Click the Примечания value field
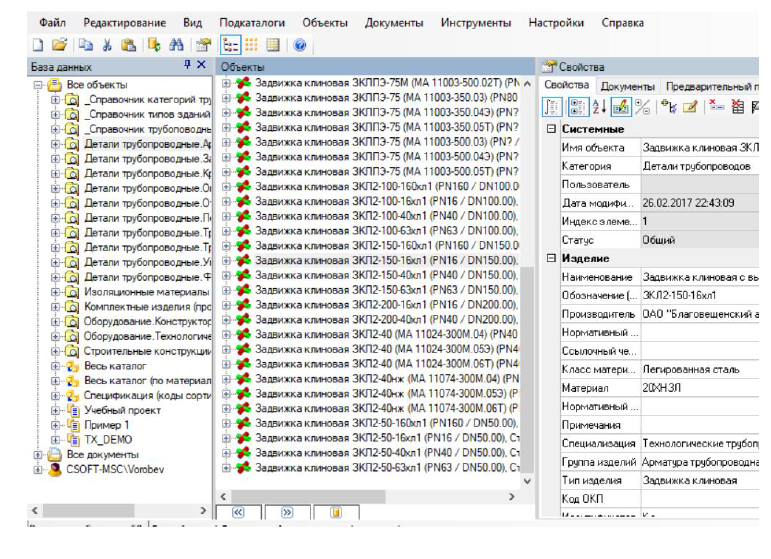 click(700, 425)
